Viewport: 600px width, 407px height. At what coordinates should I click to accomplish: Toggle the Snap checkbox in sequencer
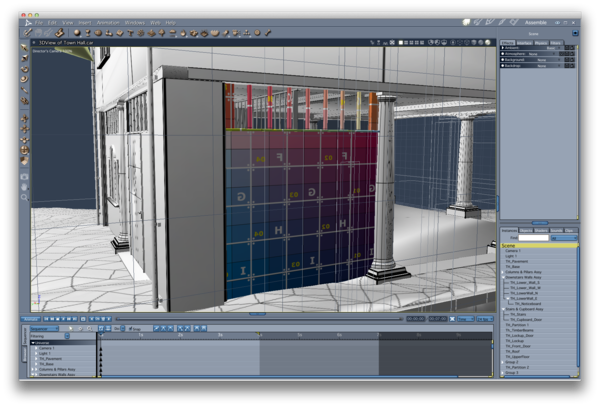point(130,329)
